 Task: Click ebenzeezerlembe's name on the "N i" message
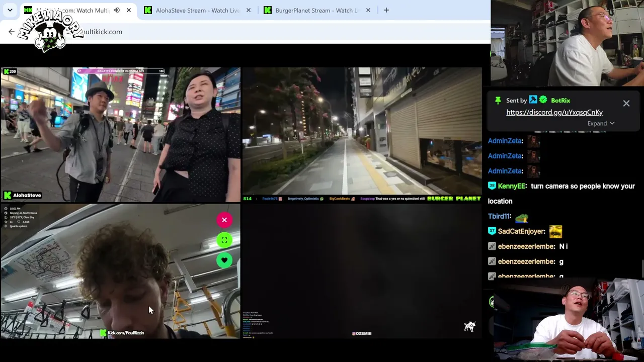tap(526, 246)
